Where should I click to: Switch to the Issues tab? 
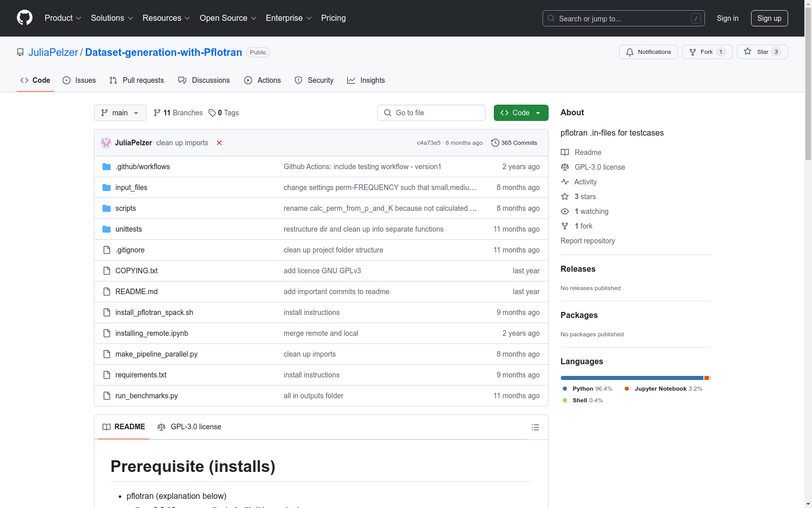79,80
